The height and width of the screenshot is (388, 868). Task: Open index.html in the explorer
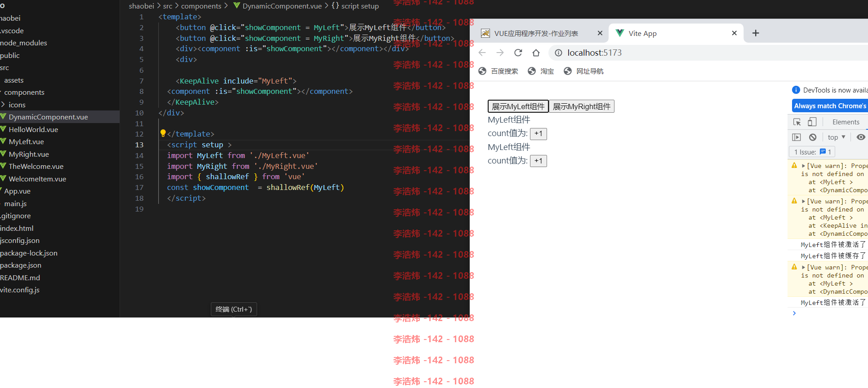(17, 228)
